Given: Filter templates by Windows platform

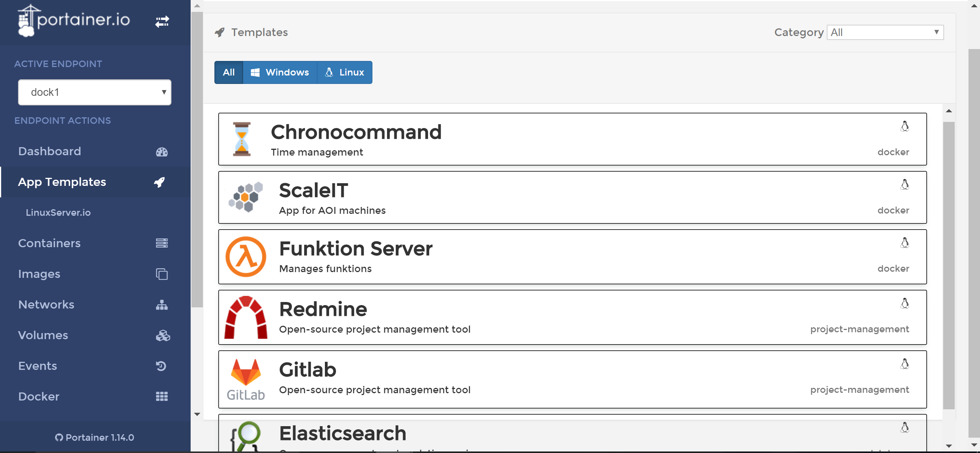Looking at the screenshot, I should [x=280, y=72].
